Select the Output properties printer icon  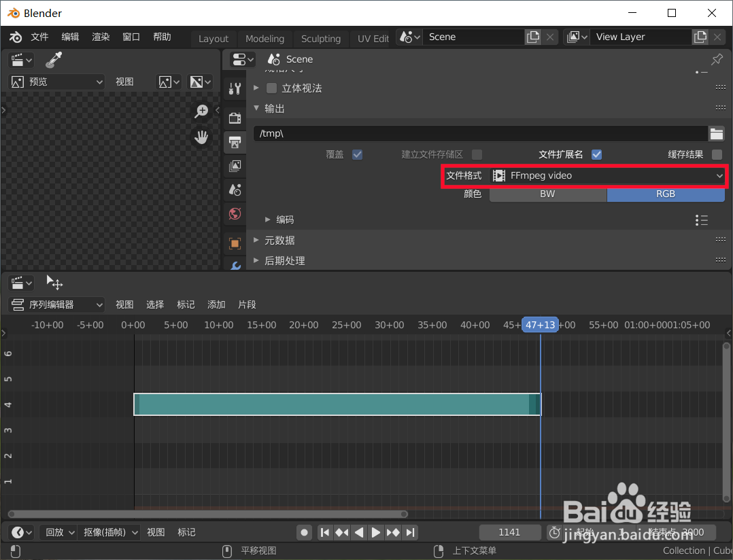[x=235, y=142]
